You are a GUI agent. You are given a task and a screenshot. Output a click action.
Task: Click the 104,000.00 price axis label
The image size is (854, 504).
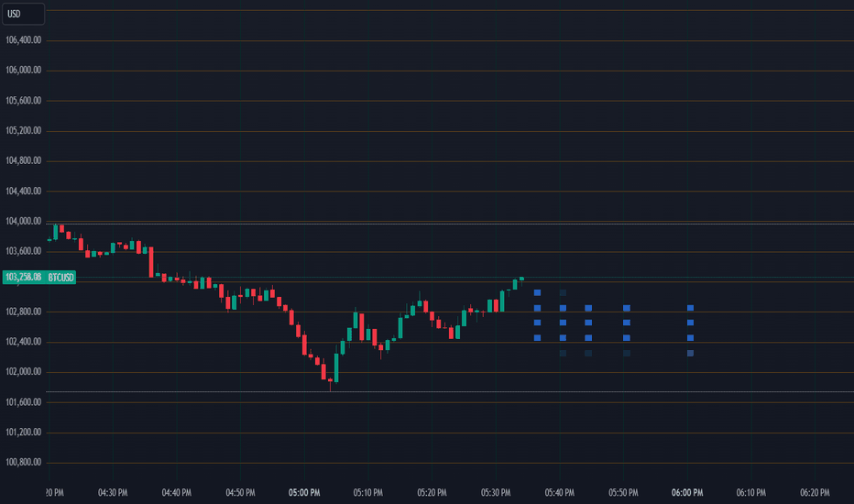pyautogui.click(x=24, y=221)
